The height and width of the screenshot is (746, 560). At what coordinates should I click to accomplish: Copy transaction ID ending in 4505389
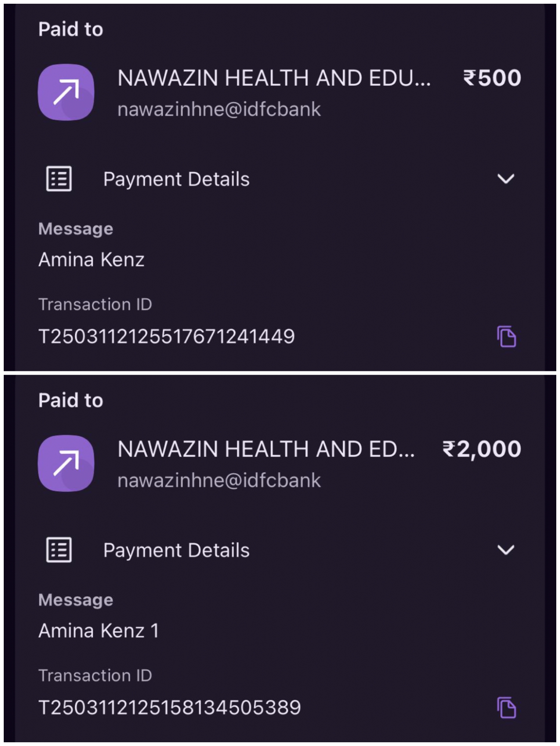(x=506, y=708)
